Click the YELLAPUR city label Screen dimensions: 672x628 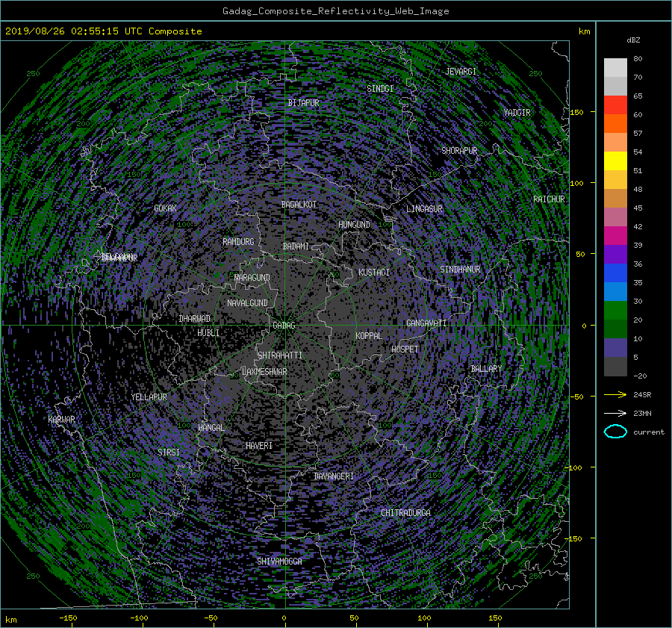click(149, 397)
